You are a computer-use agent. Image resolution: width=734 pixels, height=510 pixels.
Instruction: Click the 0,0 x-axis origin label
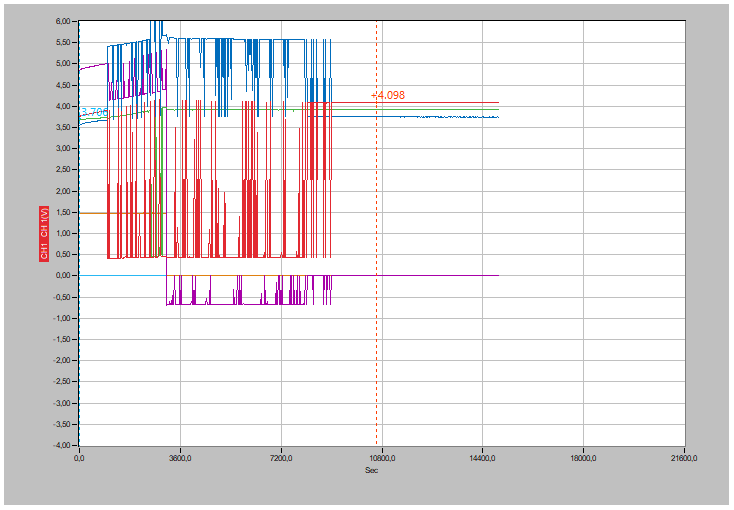pyautogui.click(x=79, y=458)
